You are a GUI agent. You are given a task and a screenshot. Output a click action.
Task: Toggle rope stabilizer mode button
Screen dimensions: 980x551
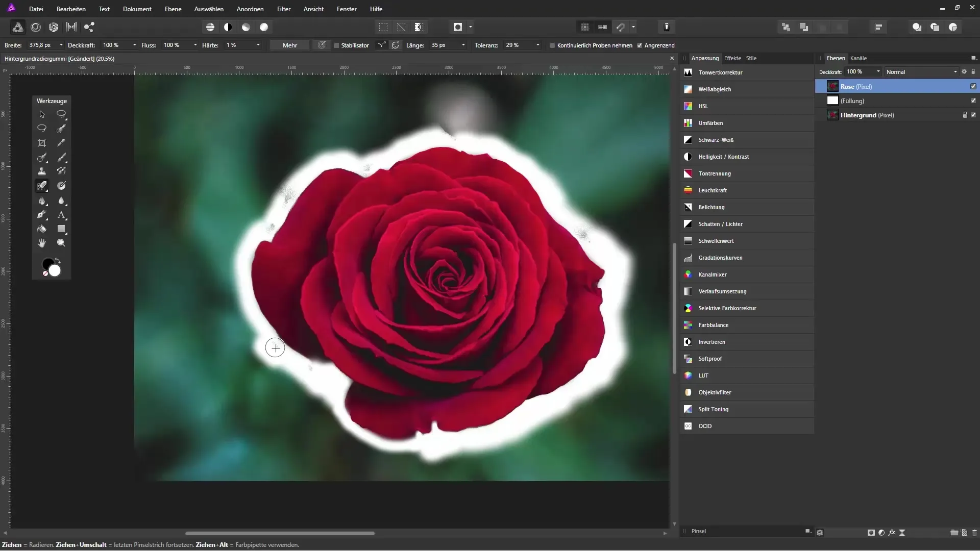point(382,45)
